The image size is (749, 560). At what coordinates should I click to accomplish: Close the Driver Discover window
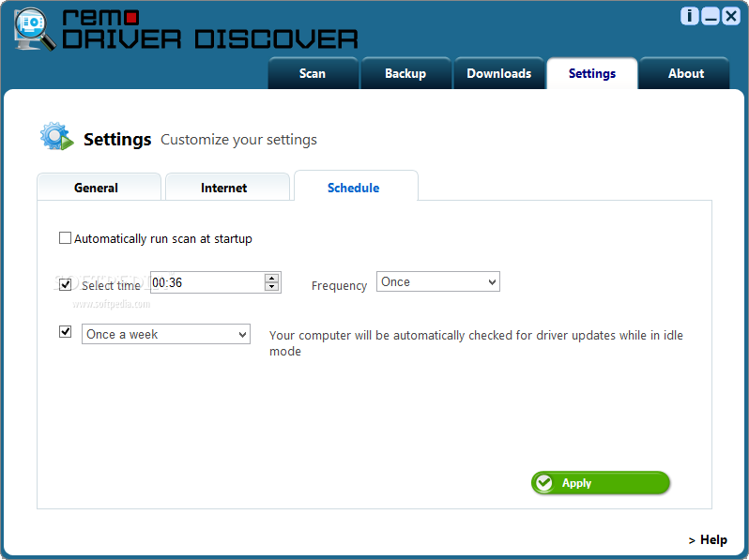(731, 16)
